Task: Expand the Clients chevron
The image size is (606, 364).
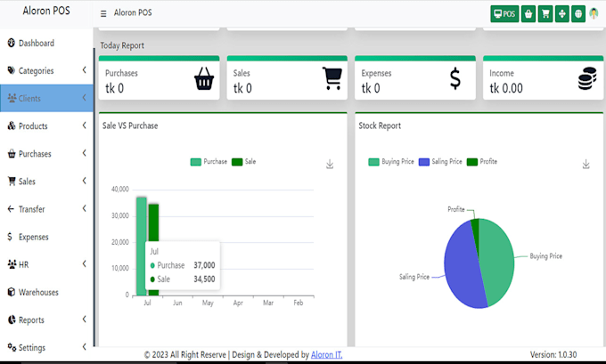Action: [85, 98]
